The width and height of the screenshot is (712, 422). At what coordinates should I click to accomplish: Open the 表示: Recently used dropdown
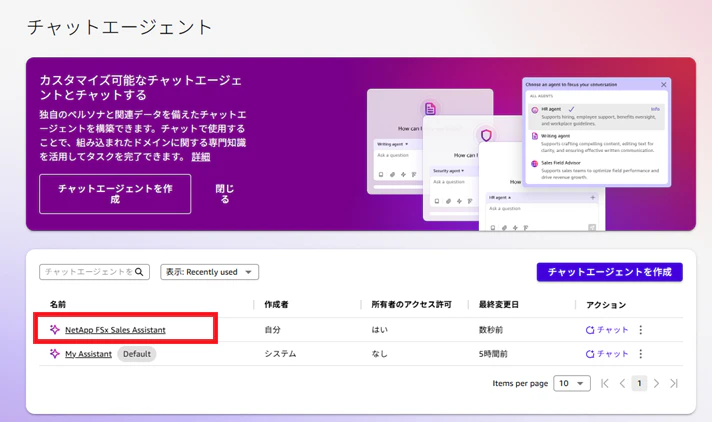(x=209, y=272)
